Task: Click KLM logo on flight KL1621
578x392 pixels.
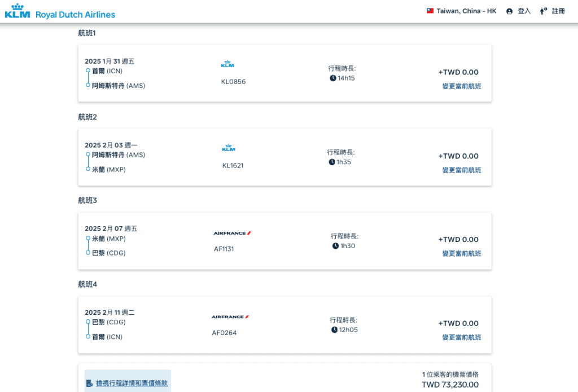Action: click(229, 148)
